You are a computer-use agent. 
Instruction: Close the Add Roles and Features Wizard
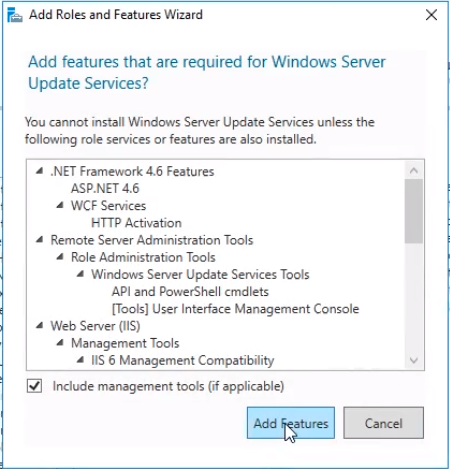pos(431,15)
